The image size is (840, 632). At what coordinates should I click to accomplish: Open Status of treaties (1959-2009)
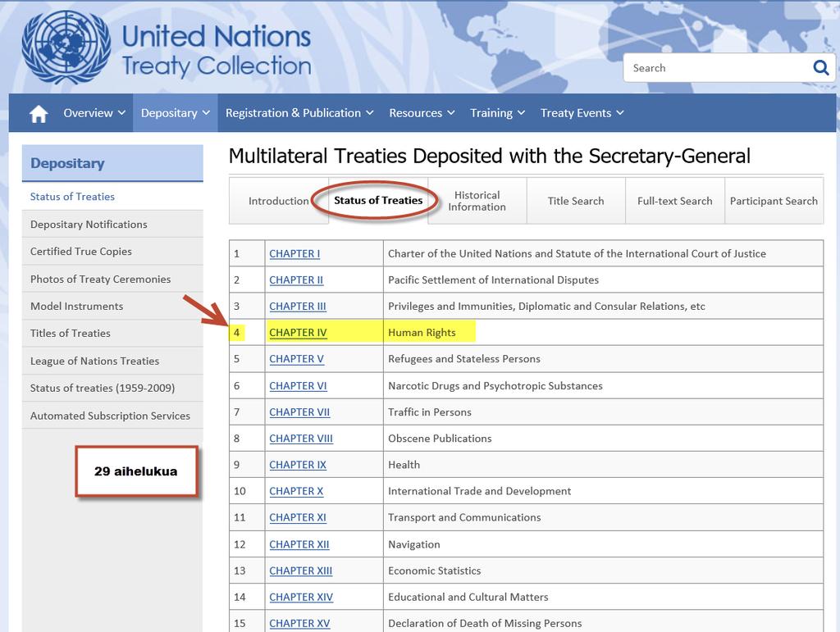pyautogui.click(x=112, y=388)
